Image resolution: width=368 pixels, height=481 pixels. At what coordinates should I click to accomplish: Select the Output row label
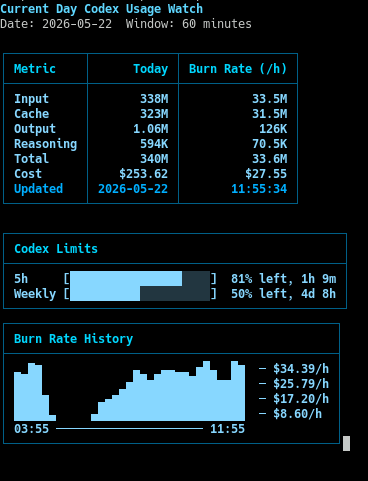click(35, 129)
